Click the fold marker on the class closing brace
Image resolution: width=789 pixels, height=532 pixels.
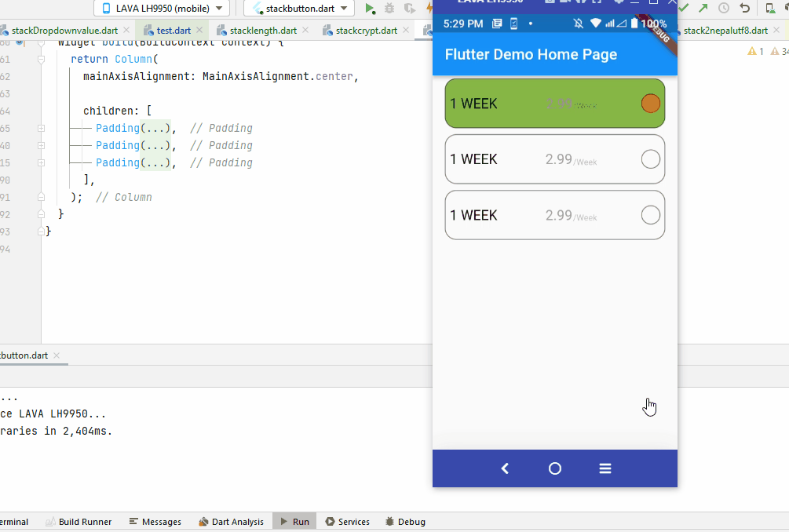pos(42,231)
